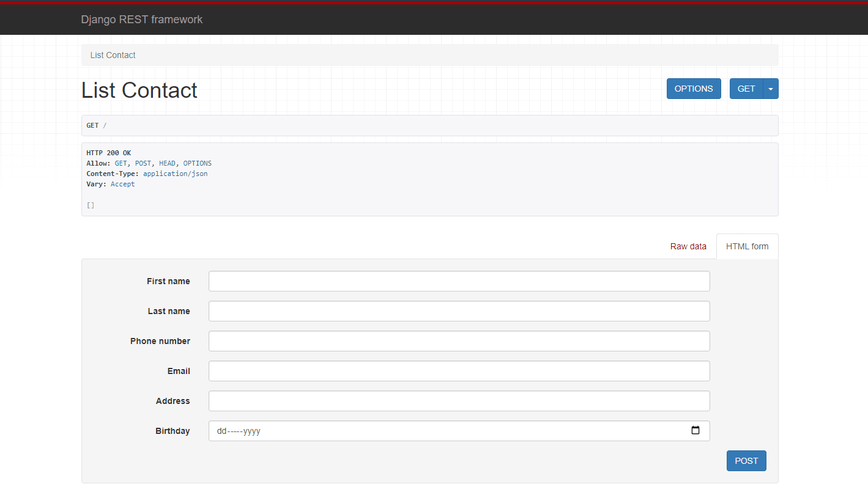Select the HTML form tab

coord(747,246)
